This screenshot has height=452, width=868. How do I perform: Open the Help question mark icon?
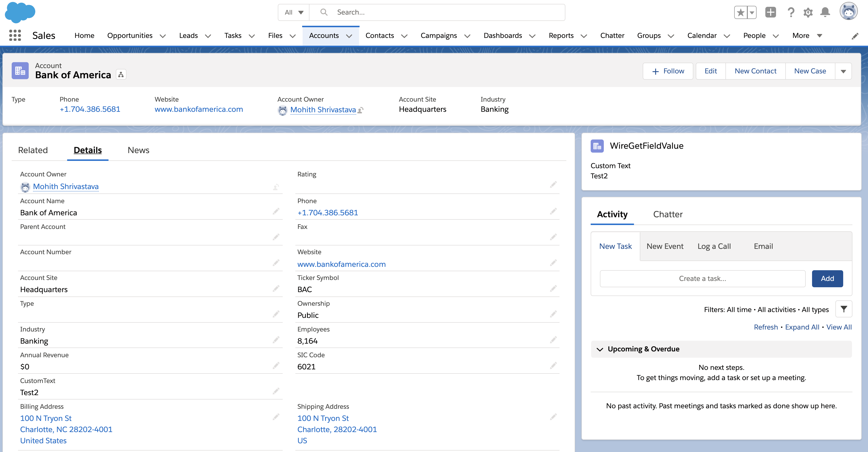(x=791, y=12)
